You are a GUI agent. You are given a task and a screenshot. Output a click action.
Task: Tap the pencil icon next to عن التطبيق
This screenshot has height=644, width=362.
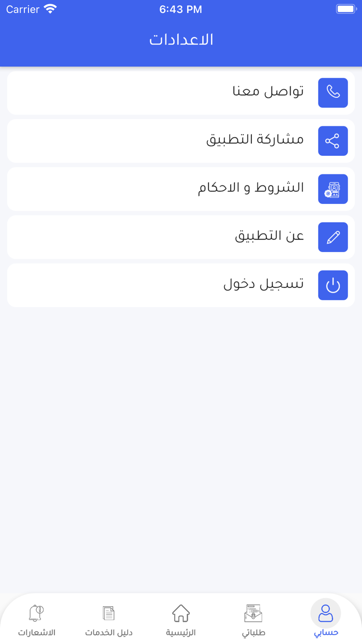pos(333,237)
